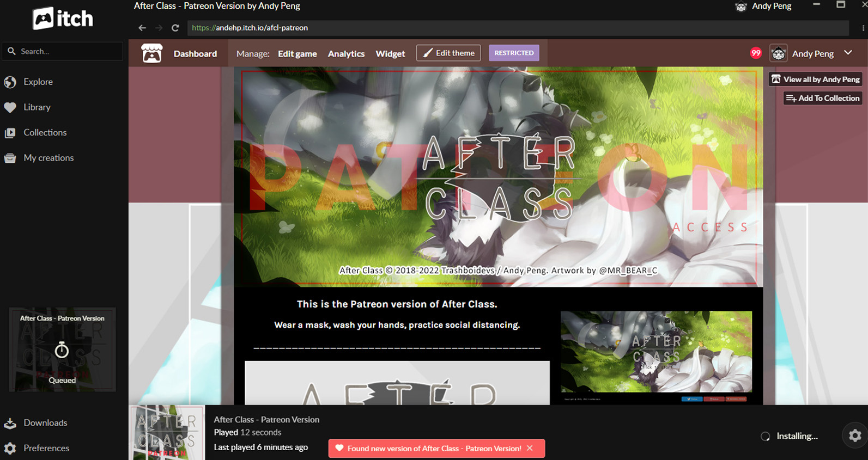Maximize the itch window
Image resolution: width=868 pixels, height=460 pixels.
[841, 4]
